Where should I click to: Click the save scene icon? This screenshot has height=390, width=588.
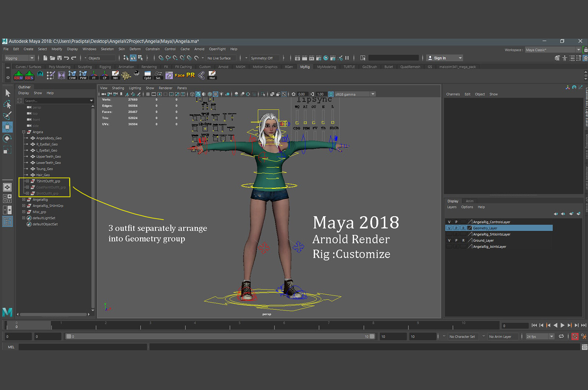tap(60, 58)
